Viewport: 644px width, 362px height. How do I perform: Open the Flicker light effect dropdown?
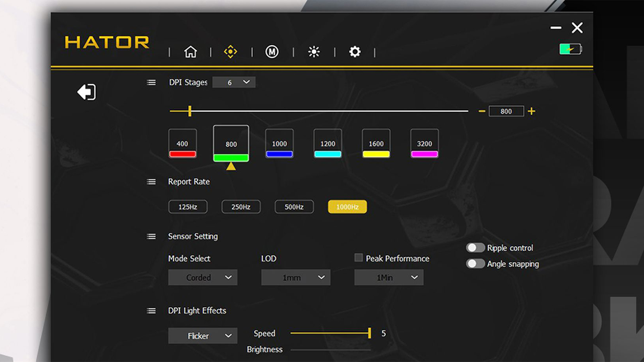[x=203, y=336]
